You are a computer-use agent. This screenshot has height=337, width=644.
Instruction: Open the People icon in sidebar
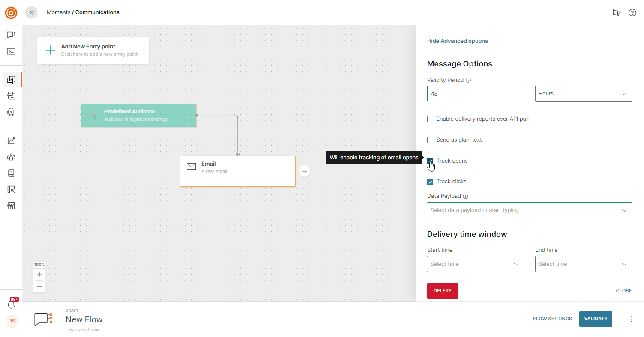pos(11,157)
